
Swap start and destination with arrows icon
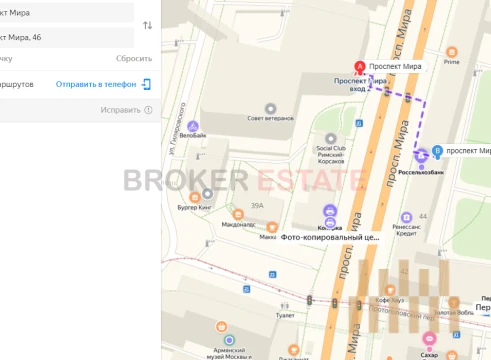147,25
